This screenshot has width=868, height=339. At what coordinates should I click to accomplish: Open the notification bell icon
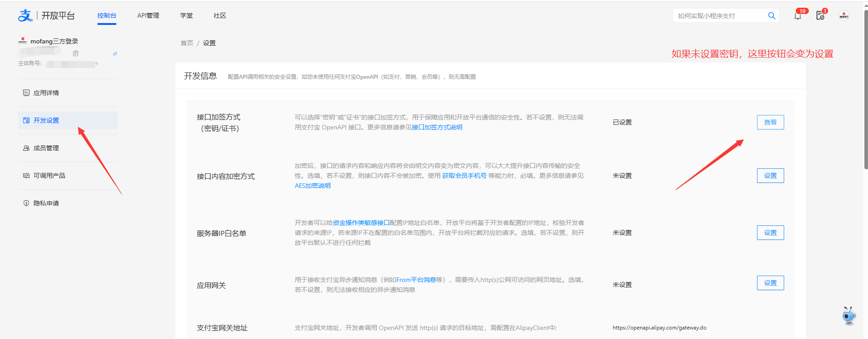coord(798,16)
